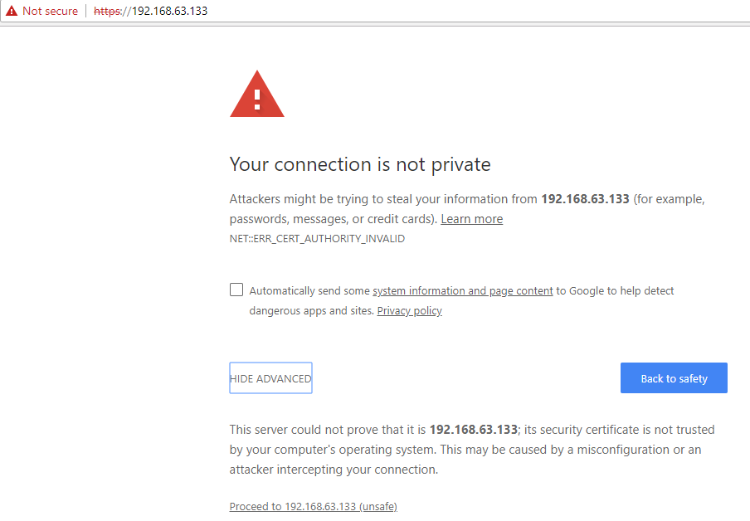Open the Privacy policy link
This screenshot has width=750, height=521.
pos(409,311)
